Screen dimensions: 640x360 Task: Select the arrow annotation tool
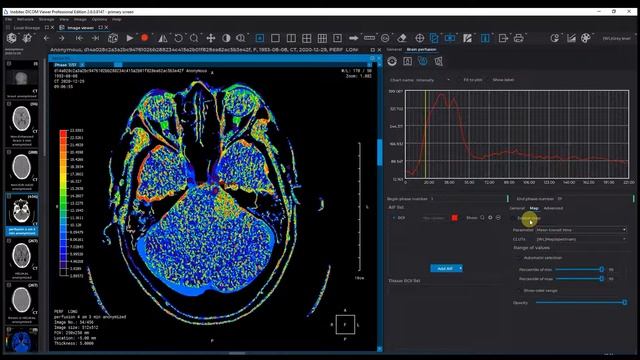coord(353,38)
